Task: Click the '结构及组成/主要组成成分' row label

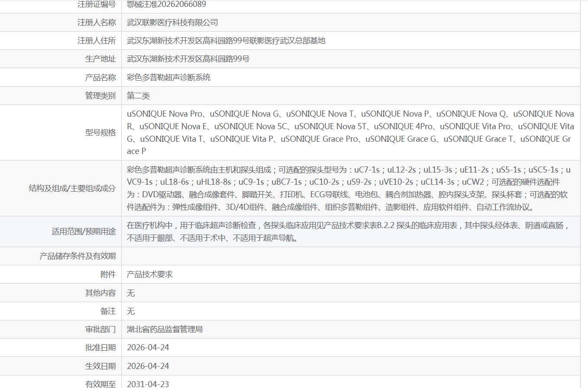Action: (72, 188)
